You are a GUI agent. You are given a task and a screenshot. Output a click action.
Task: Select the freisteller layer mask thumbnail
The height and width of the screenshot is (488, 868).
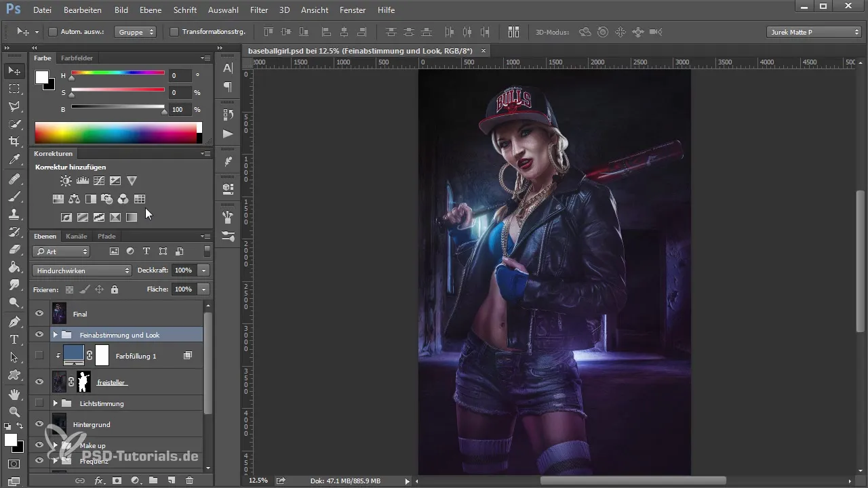click(x=84, y=382)
